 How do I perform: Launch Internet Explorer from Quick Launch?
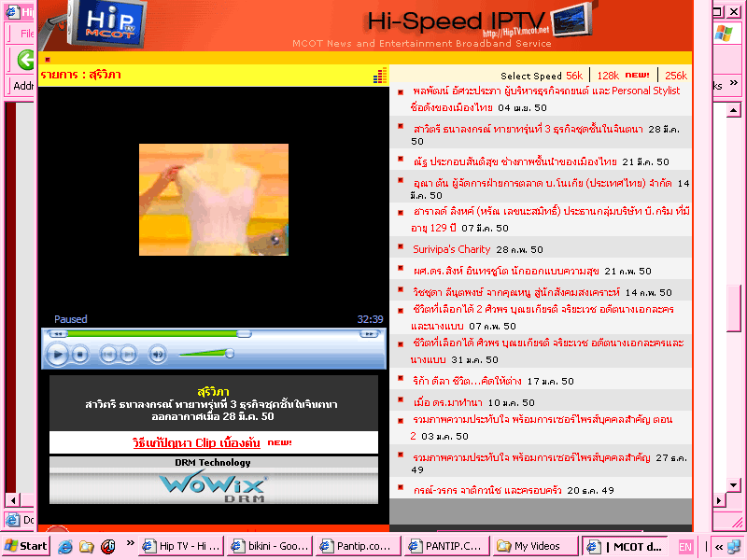tap(65, 546)
